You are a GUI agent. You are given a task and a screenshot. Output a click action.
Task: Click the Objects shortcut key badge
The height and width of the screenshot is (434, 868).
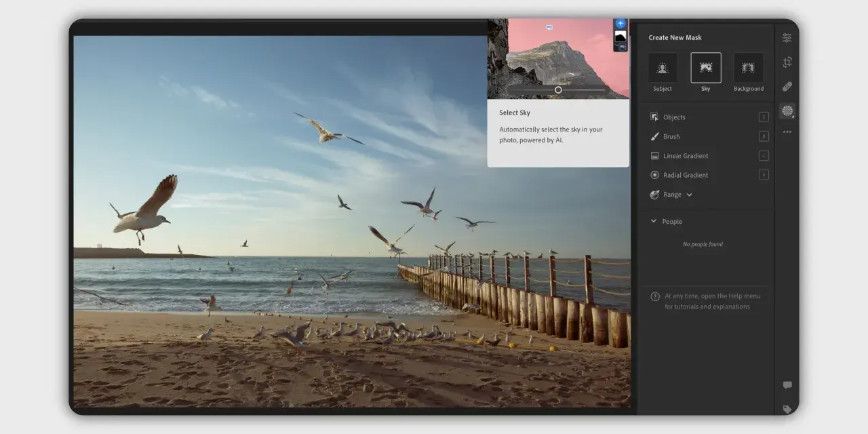tap(764, 117)
